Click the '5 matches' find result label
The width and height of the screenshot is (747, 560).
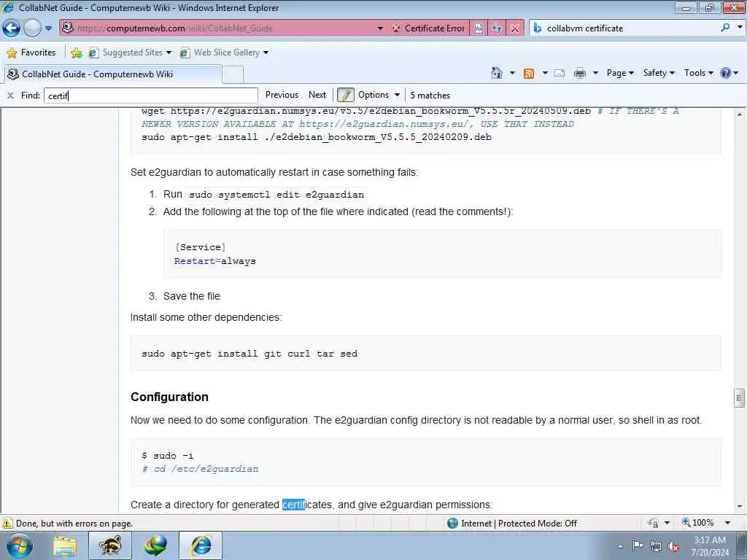(x=430, y=96)
